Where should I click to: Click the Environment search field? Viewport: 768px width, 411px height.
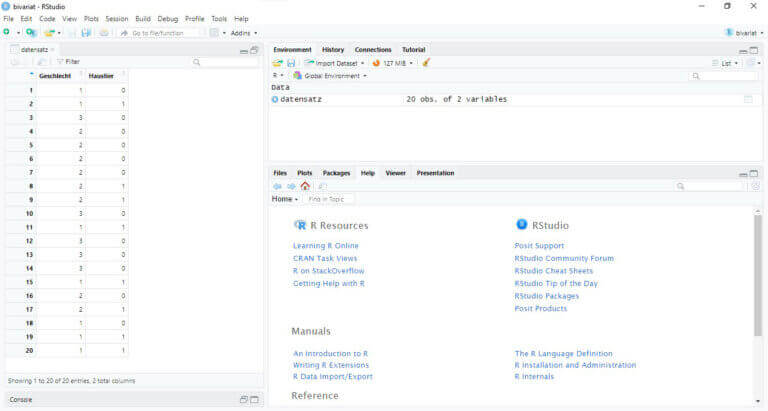(724, 76)
